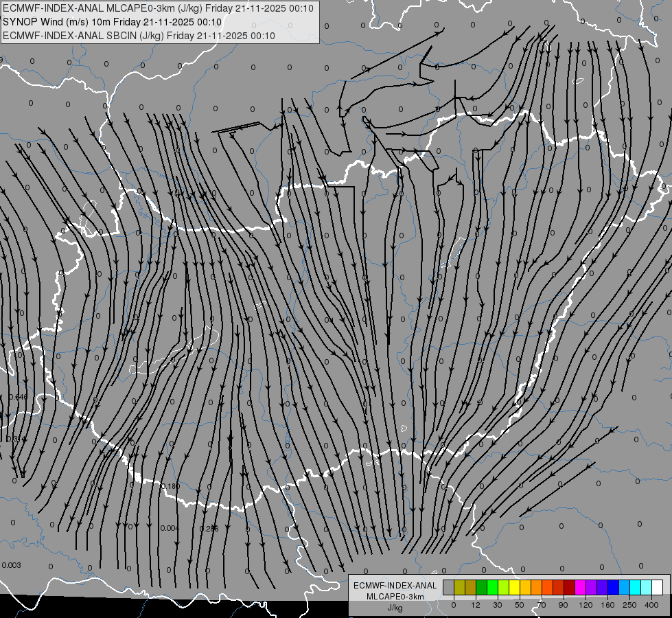Click the gray swatch in the MLCAPE legend
Image resolution: width=672 pixels, height=618 pixels.
click(449, 588)
